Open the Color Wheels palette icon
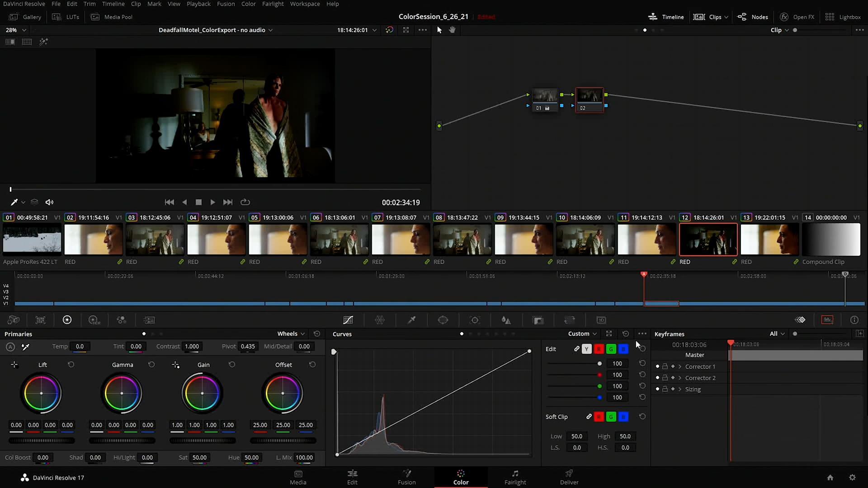This screenshot has width=868, height=488. click(67, 320)
